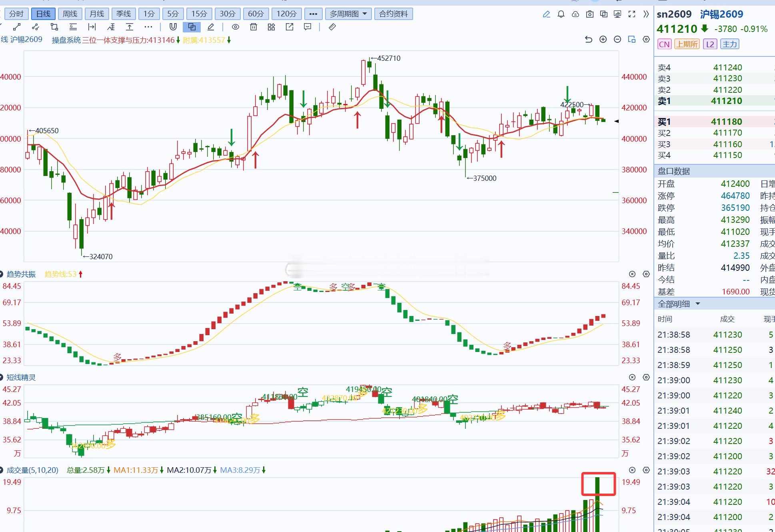Click the 上期所 exchange tag
The image size is (775, 532).
coord(687,44)
